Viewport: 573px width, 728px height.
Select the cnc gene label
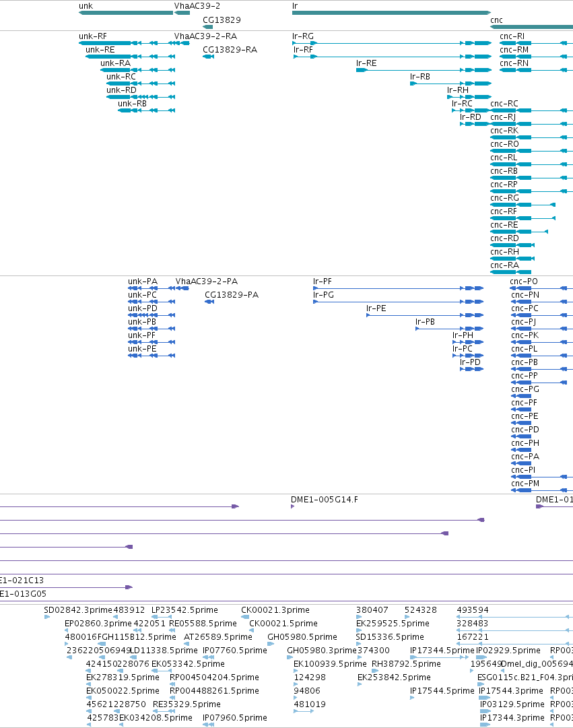(496, 20)
